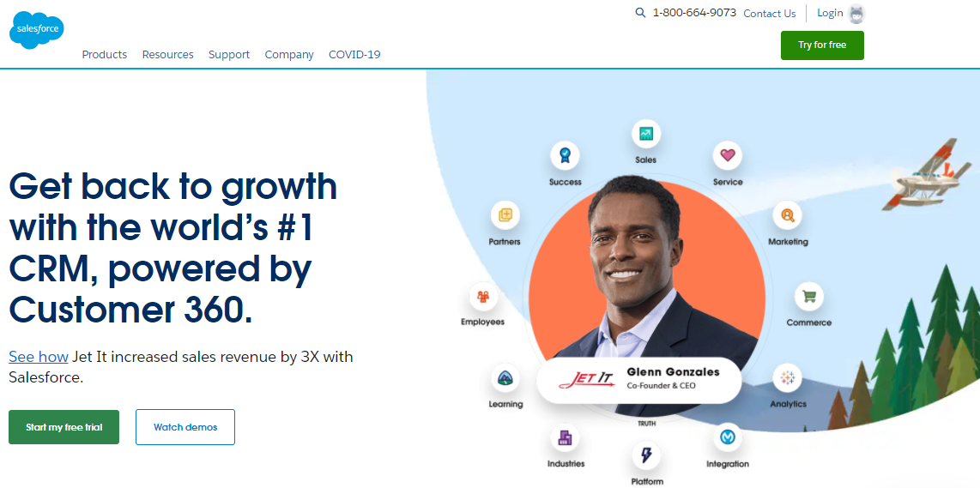Select the Marketing magnifier icon
Viewport: 980px width, 488px height.
click(788, 215)
